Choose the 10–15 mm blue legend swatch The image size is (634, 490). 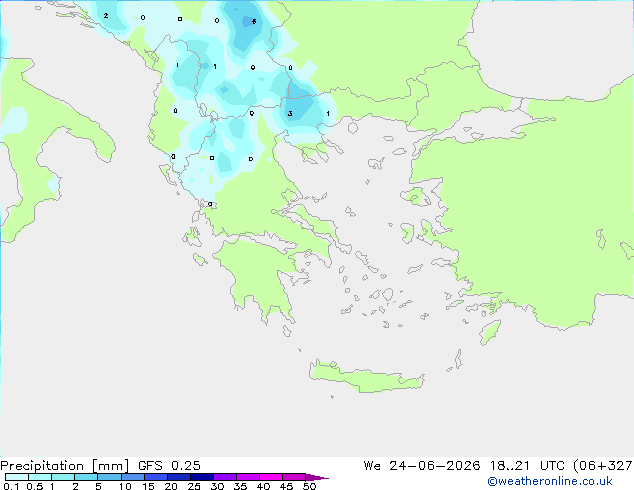(133, 477)
